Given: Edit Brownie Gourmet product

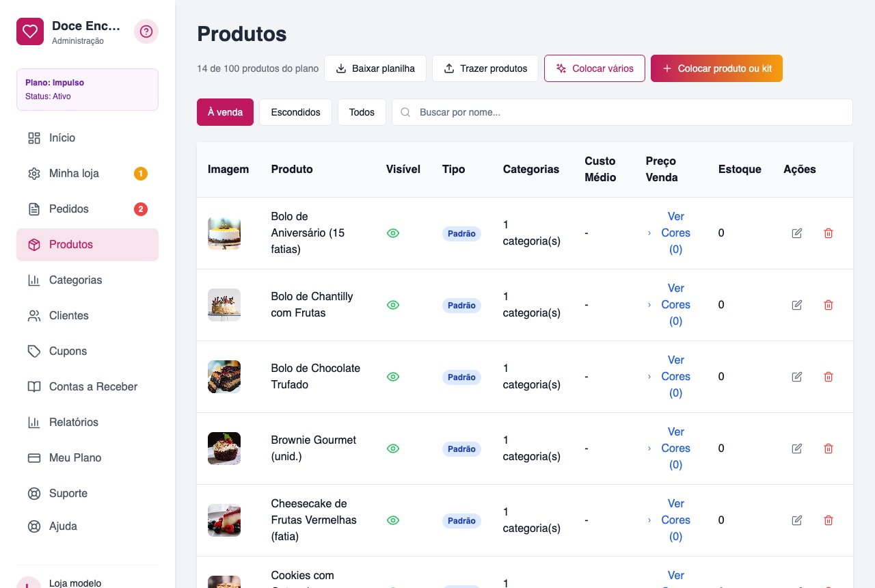Looking at the screenshot, I should click(797, 449).
